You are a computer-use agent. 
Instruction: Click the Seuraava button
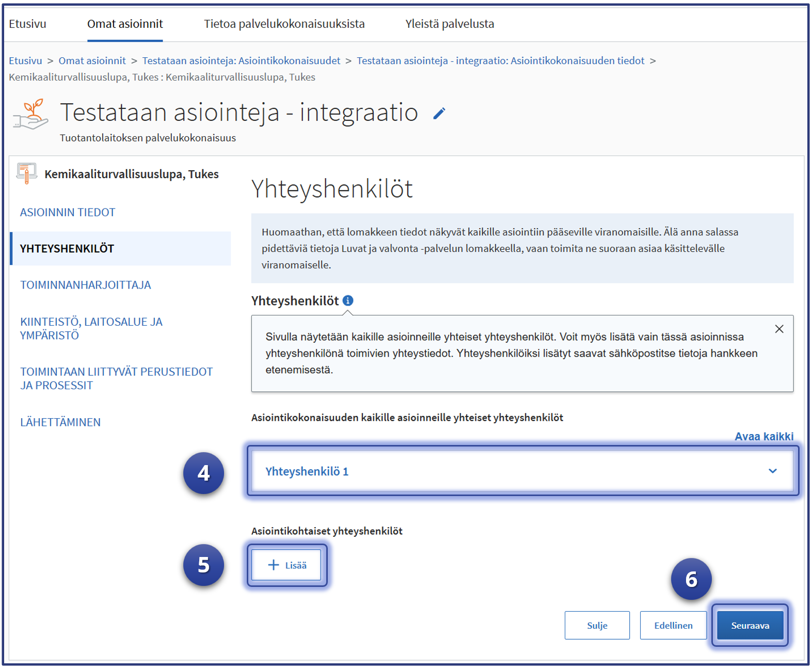click(x=750, y=625)
